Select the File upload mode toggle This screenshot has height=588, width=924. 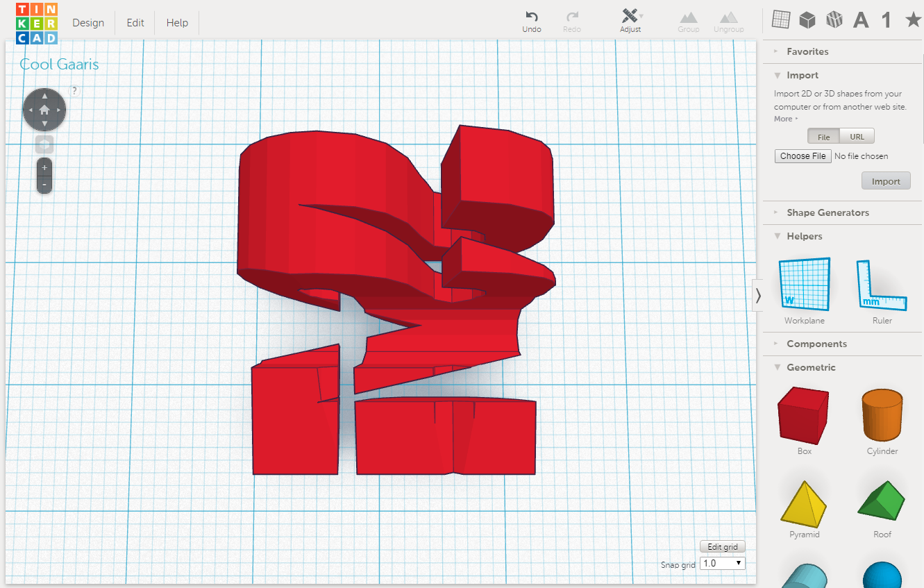click(x=823, y=136)
